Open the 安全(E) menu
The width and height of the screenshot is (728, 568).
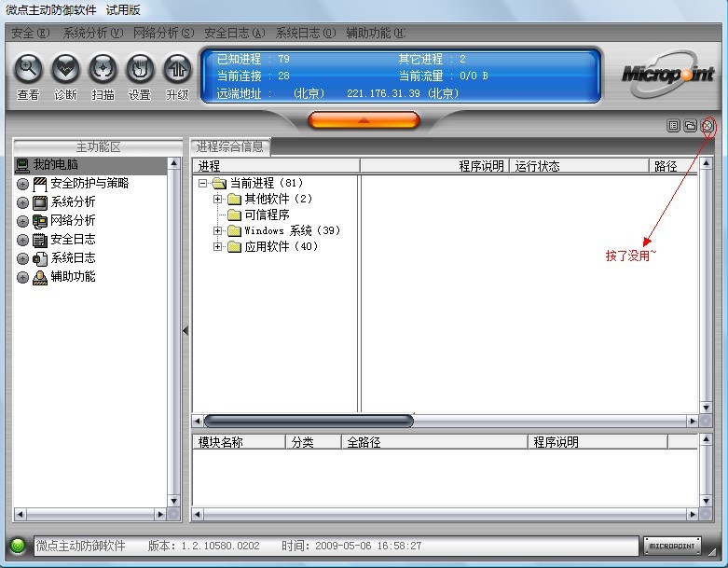click(30, 33)
